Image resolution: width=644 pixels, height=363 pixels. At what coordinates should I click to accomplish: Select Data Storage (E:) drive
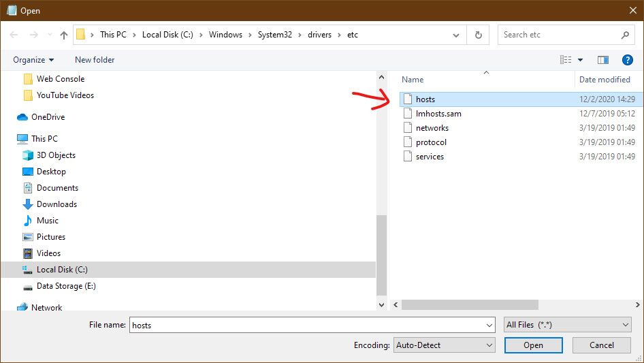[x=66, y=286]
